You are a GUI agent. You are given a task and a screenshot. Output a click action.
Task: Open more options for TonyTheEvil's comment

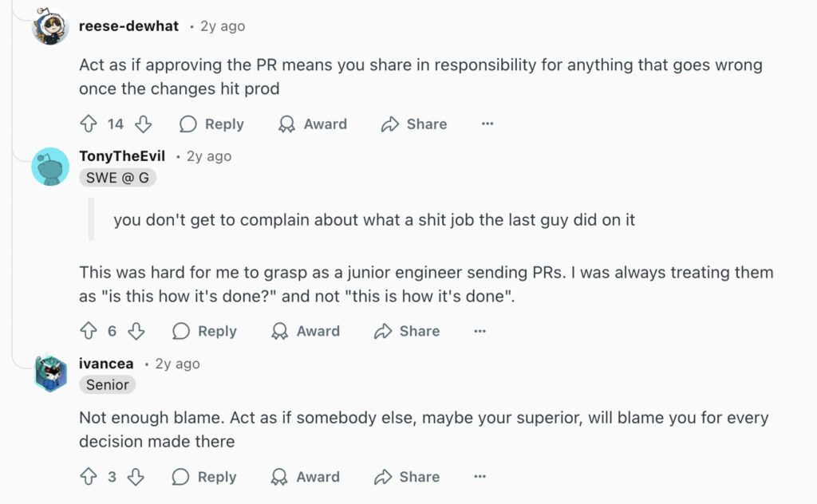480,331
